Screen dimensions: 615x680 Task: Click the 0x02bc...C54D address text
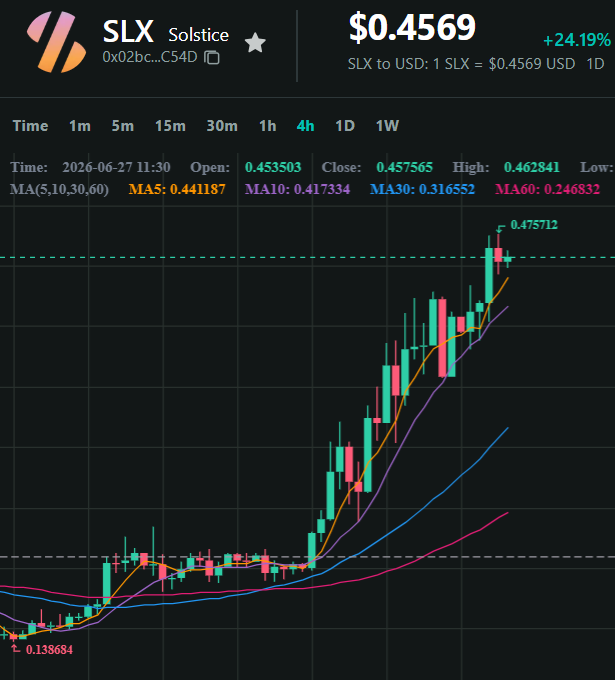tap(150, 57)
